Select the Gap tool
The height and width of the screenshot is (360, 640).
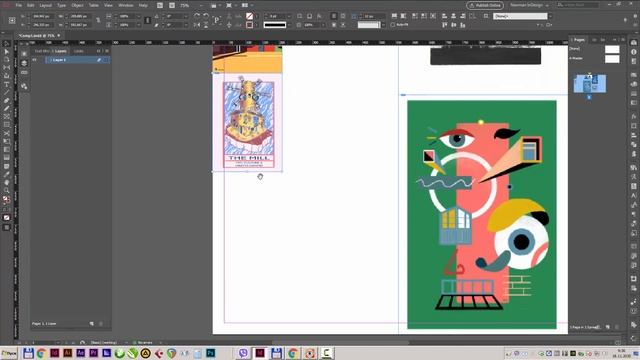click(7, 68)
